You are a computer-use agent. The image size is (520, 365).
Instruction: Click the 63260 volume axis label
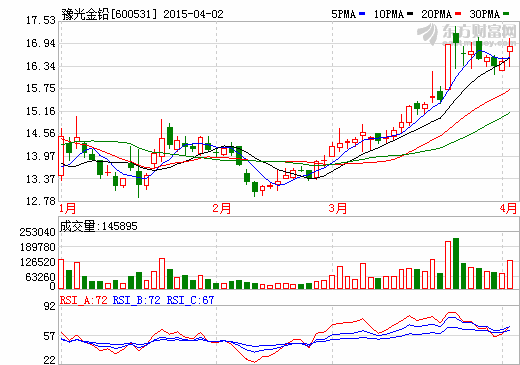(40, 277)
